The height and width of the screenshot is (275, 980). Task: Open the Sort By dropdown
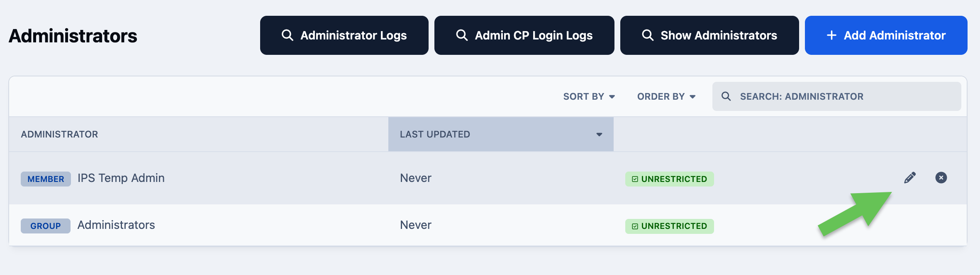(x=589, y=96)
